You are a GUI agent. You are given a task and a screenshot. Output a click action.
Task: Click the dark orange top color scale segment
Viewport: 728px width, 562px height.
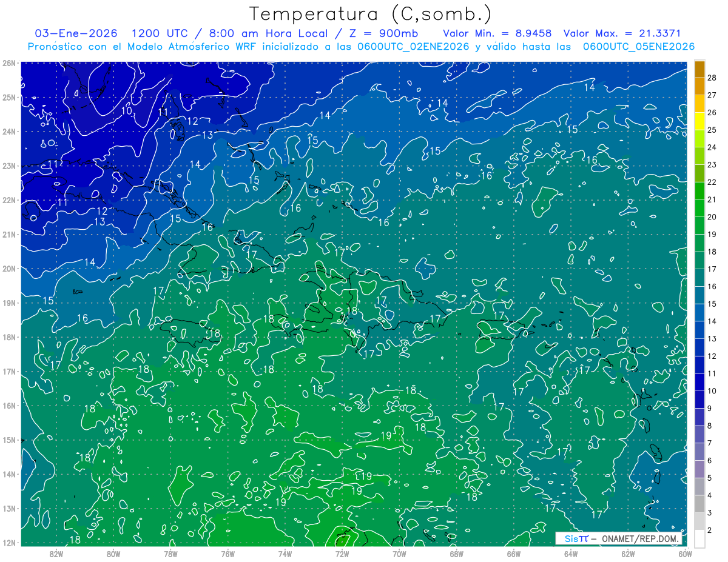(699, 69)
